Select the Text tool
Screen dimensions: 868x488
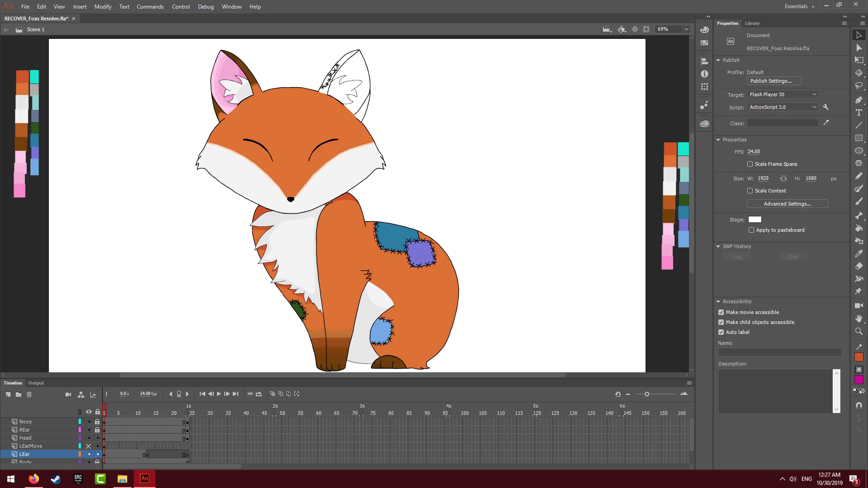[859, 113]
